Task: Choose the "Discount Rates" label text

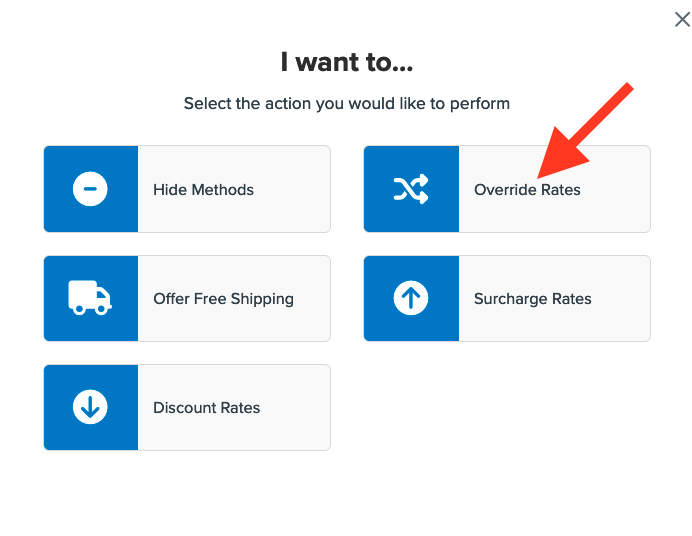Action: (x=206, y=408)
